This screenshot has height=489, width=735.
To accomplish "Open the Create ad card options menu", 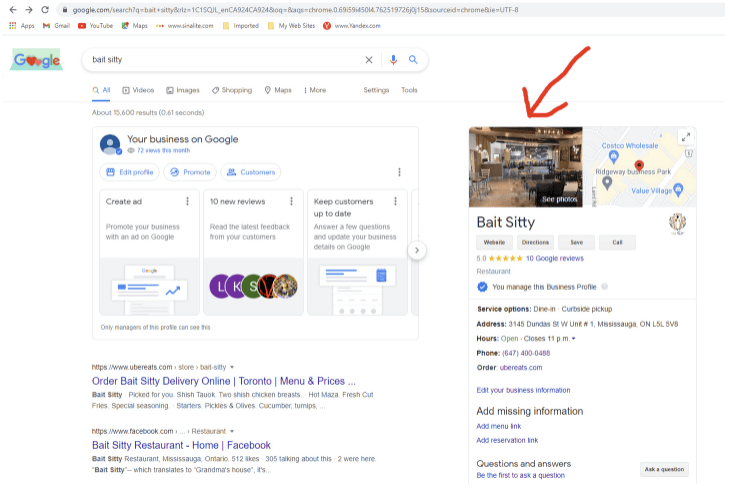I will click(x=188, y=201).
